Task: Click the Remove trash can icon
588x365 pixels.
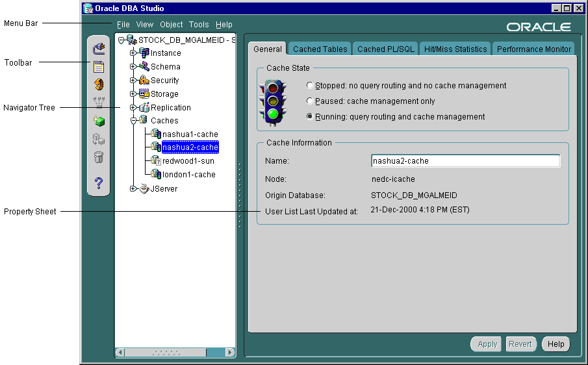Action: tap(99, 157)
